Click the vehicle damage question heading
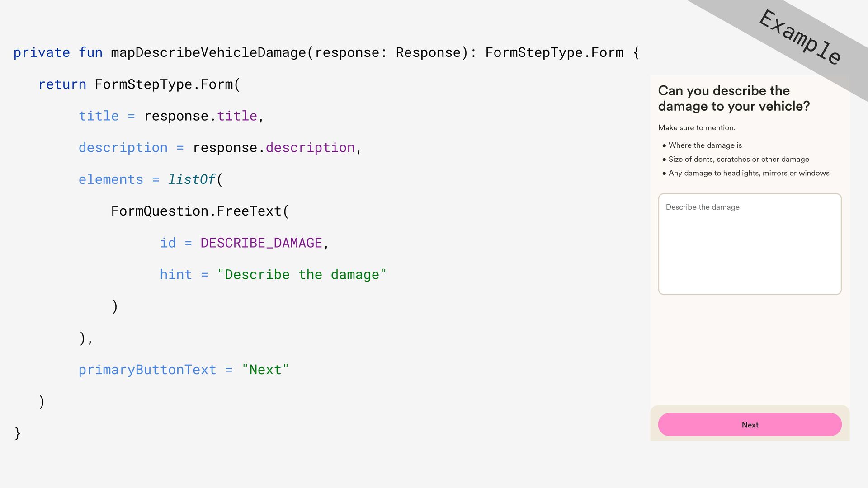The height and width of the screenshot is (488, 868). [733, 98]
